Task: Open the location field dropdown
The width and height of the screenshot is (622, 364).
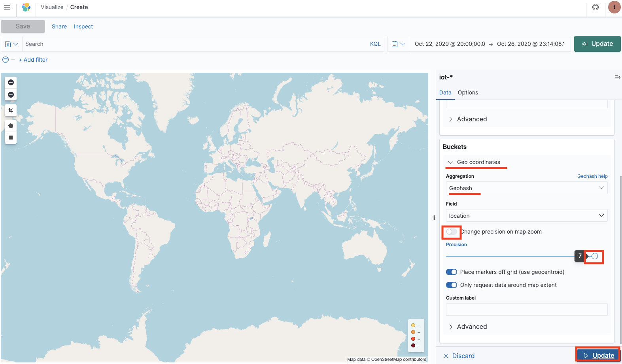Action: click(527, 216)
